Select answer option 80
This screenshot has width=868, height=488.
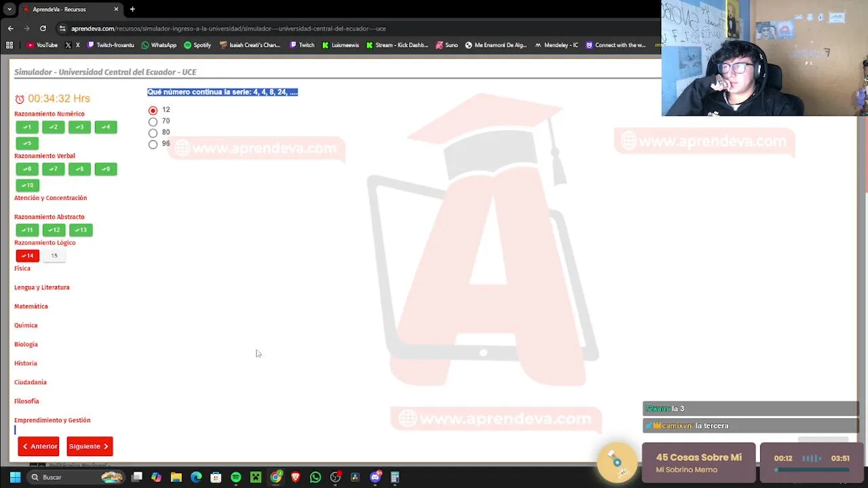point(153,133)
